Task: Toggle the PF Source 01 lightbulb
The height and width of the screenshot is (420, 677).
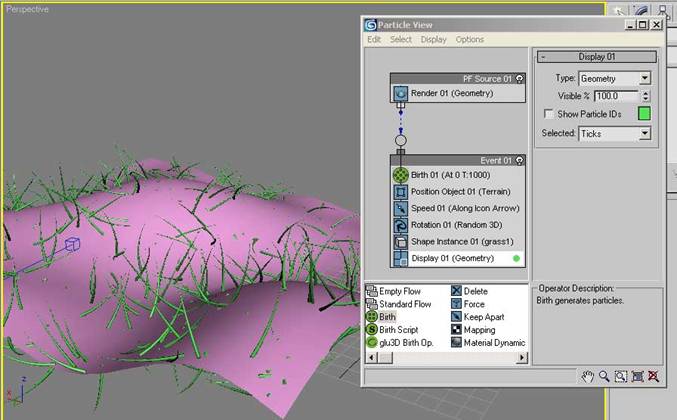Action: click(520, 78)
